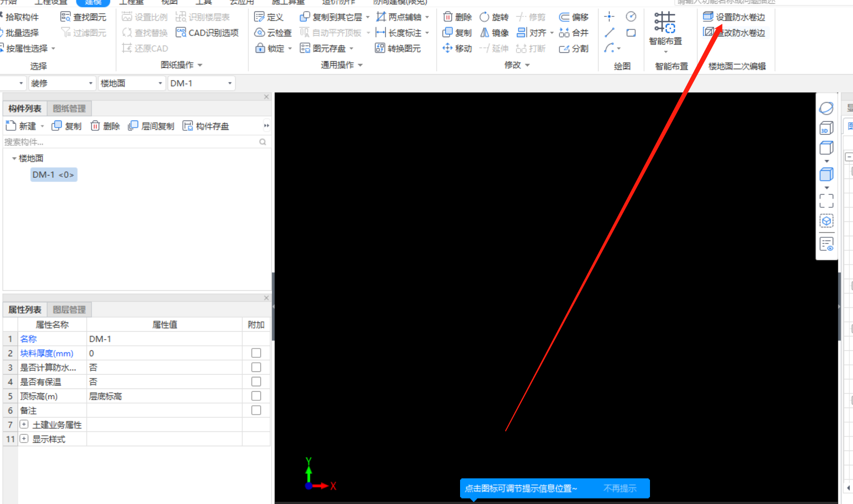Click 层间复制 button
The height and width of the screenshot is (504, 853).
151,126
